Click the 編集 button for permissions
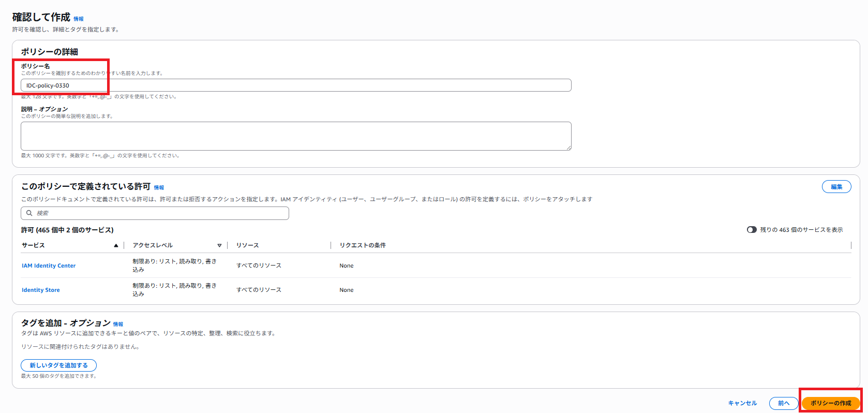The height and width of the screenshot is (413, 868). tap(836, 187)
